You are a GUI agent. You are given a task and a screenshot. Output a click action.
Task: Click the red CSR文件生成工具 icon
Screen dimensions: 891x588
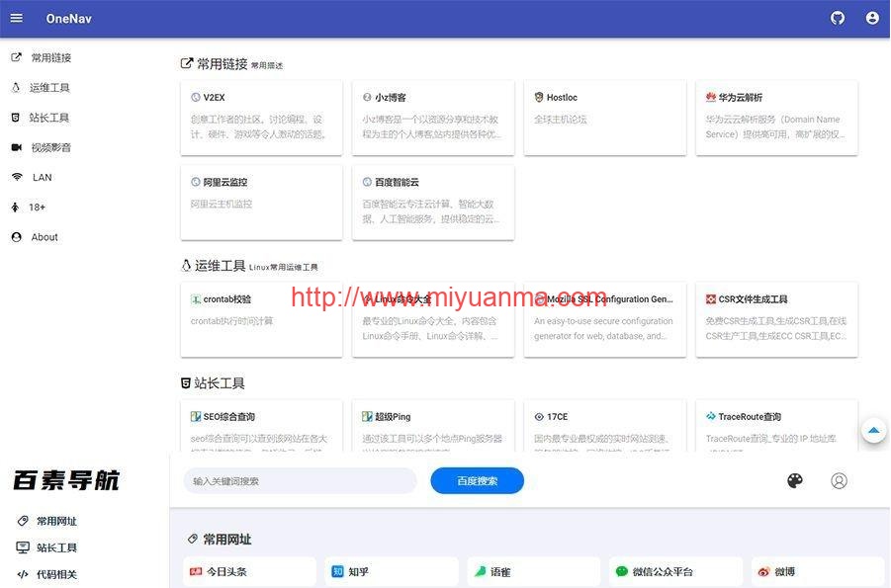710,298
